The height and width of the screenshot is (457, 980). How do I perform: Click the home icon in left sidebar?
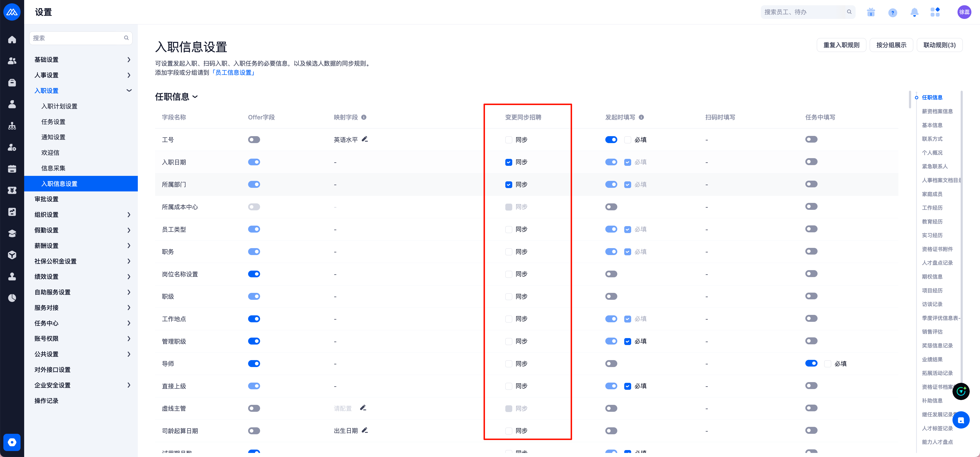point(12,39)
